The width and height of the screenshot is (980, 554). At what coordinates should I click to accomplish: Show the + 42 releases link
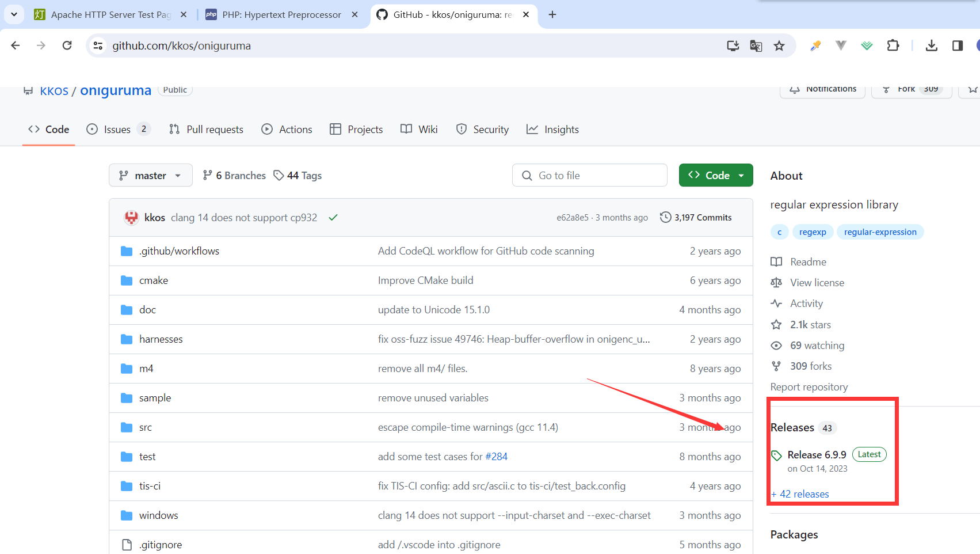pos(800,494)
